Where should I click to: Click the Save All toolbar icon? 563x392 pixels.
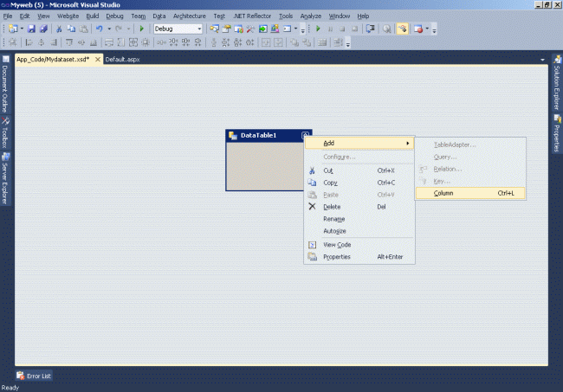[x=43, y=29]
